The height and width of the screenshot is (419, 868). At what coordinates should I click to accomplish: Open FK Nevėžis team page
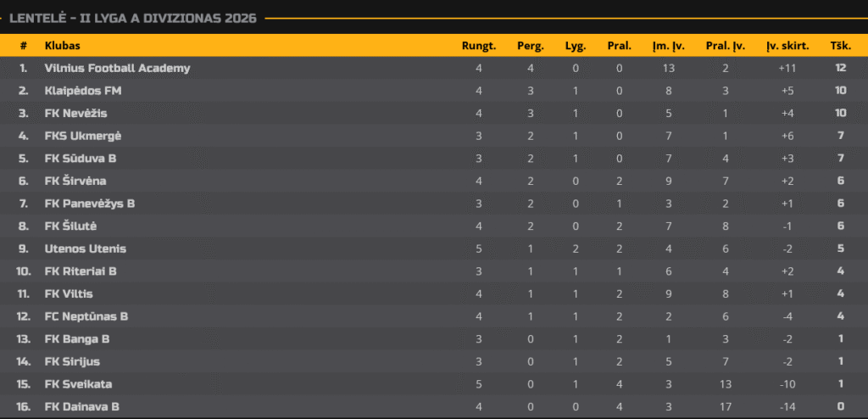click(x=75, y=113)
